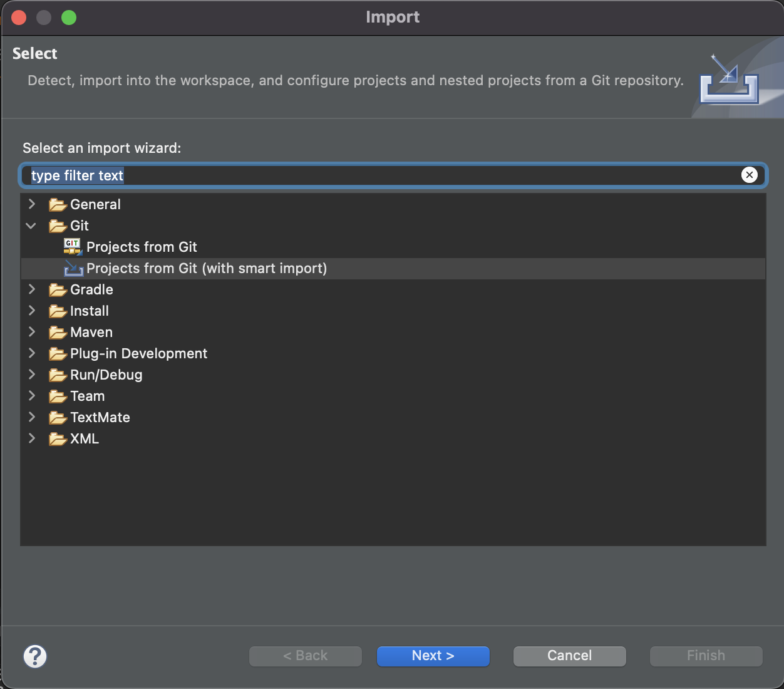784x689 pixels.
Task: Click the General folder icon
Action: [x=58, y=205]
